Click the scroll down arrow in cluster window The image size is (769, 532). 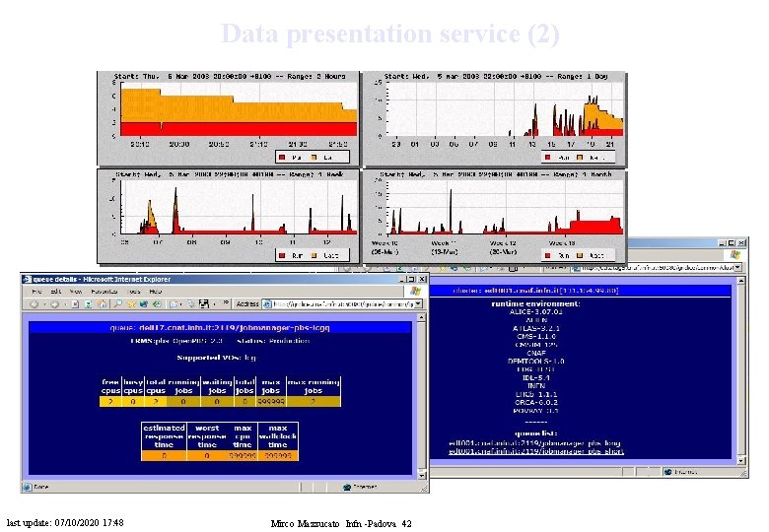click(x=741, y=460)
